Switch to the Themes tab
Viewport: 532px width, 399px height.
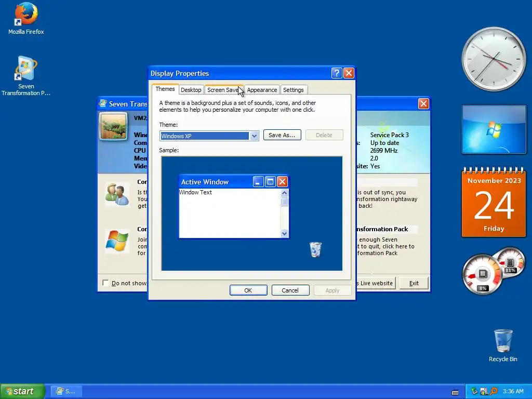[165, 89]
